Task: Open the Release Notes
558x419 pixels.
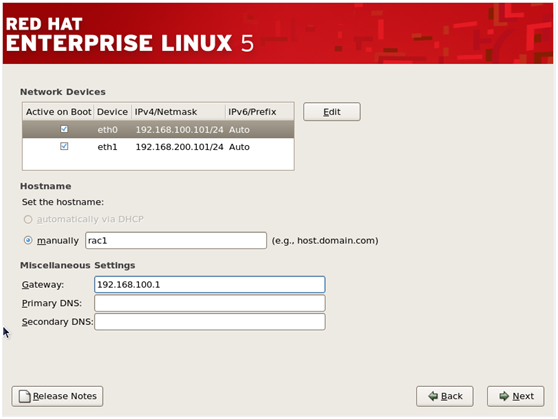Action: [57, 396]
